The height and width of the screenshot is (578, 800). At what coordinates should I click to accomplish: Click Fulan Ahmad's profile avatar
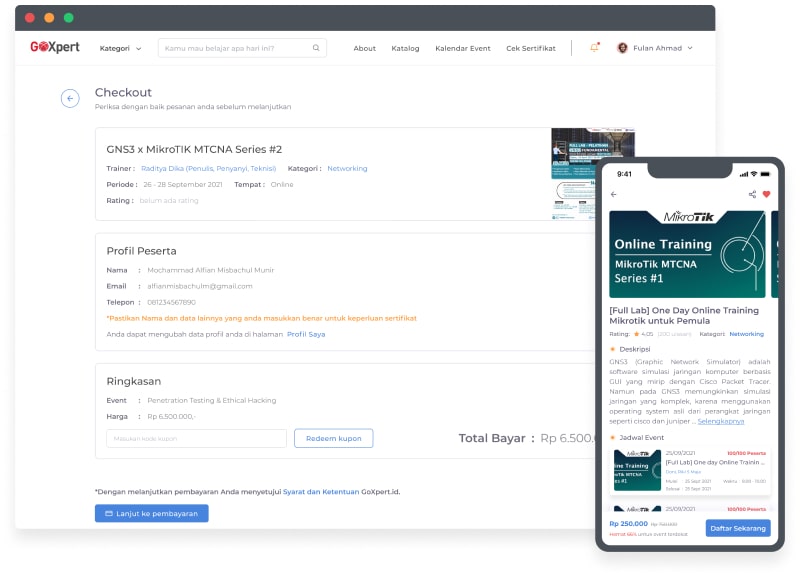[622, 48]
